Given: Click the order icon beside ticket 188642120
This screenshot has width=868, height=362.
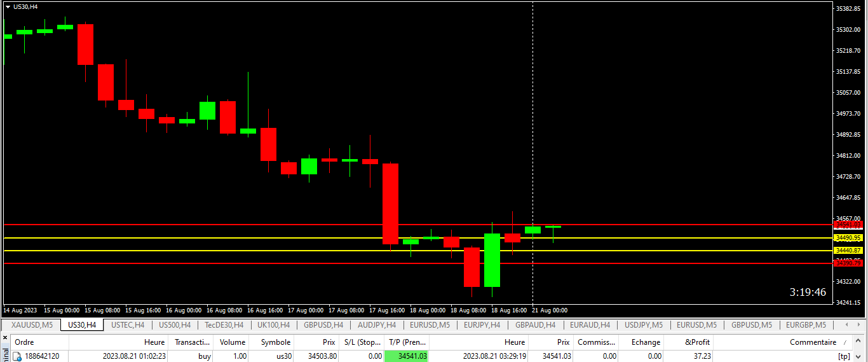Looking at the screenshot, I should 18,356.
